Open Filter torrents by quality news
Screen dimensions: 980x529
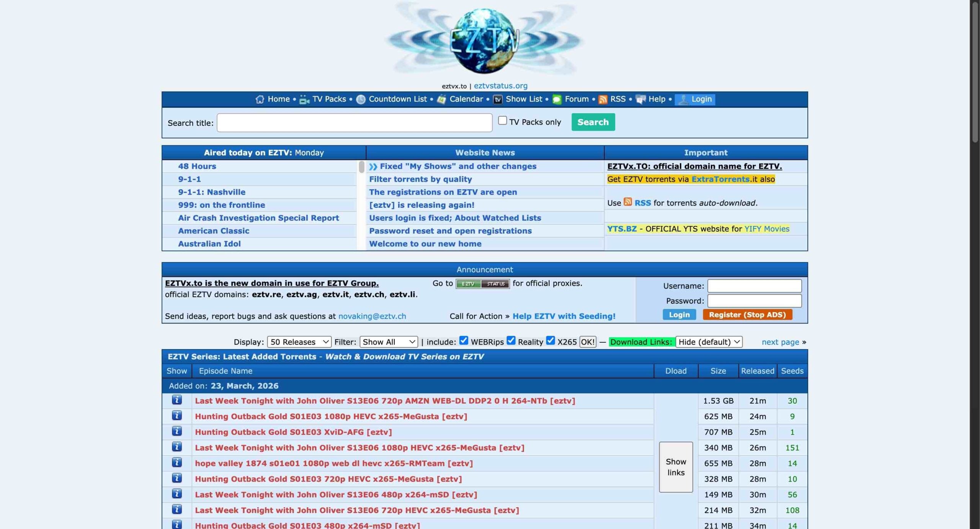click(x=420, y=179)
